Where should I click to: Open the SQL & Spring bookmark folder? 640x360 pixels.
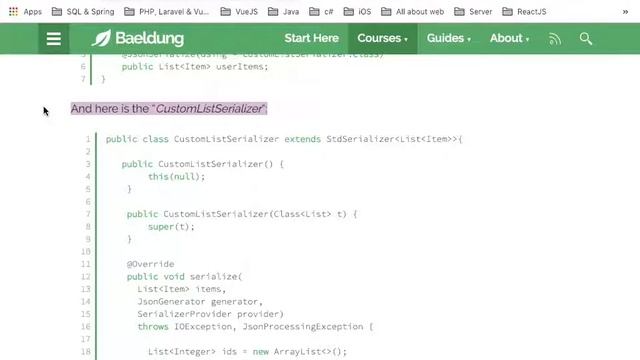pos(83,12)
